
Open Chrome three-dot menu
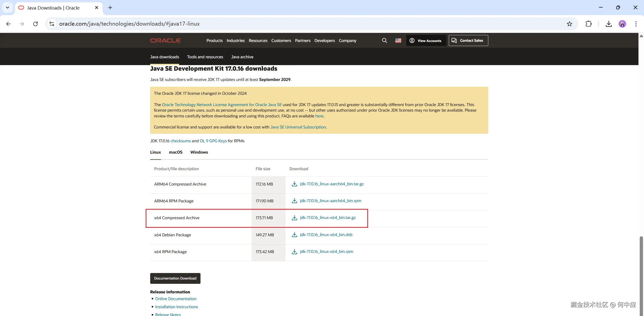click(636, 24)
